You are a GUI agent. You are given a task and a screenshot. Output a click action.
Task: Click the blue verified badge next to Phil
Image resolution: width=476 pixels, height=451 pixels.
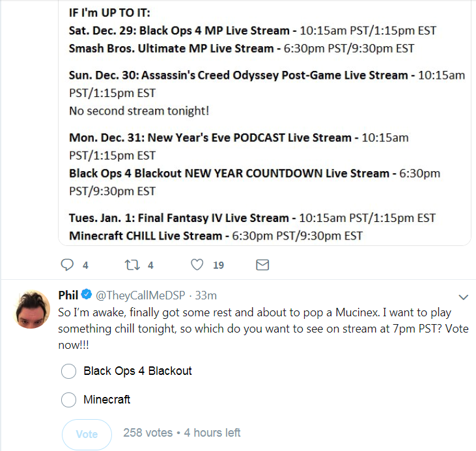point(87,294)
